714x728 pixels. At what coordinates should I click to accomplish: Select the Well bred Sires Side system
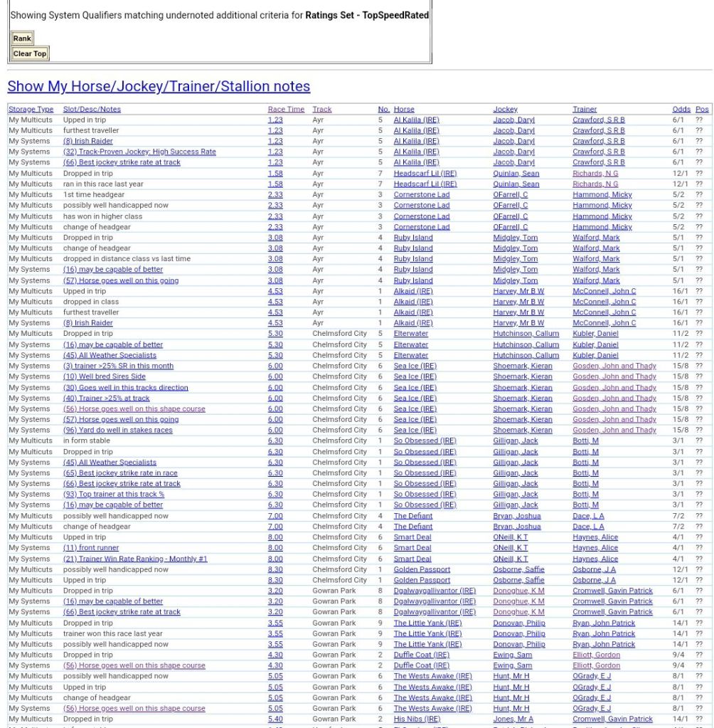(x=104, y=376)
